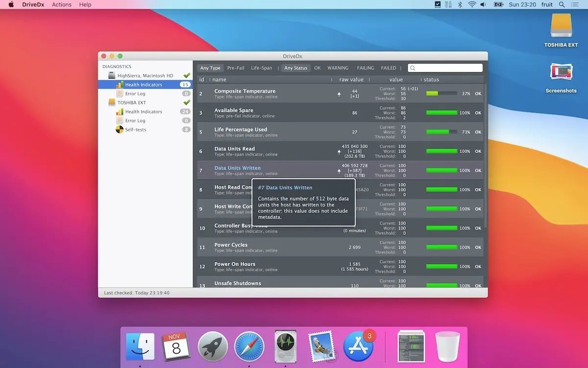Show only indicators with WARNING status
Image resolution: width=588 pixels, height=368 pixels.
[338, 68]
